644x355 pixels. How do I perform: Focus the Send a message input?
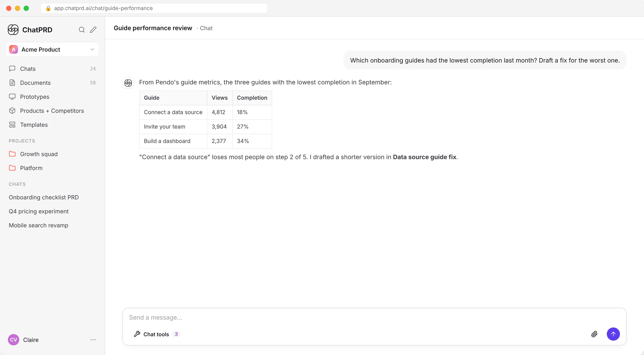[374, 317]
